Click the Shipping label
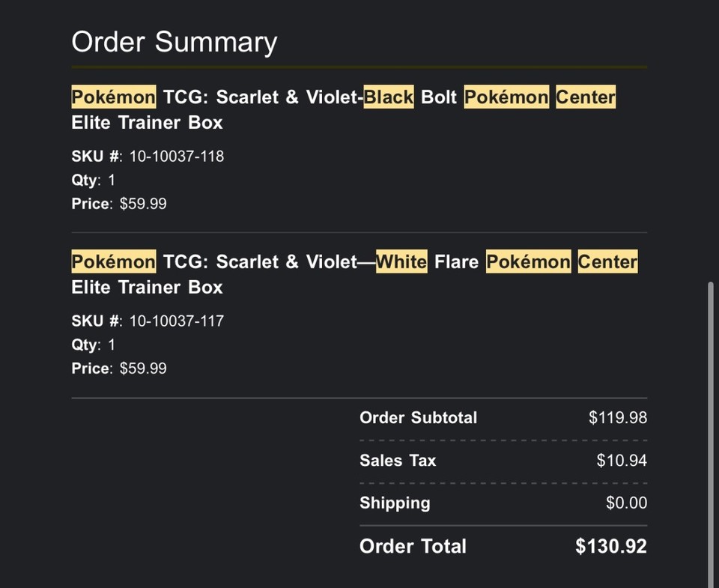Viewport: 719px width, 588px height. (395, 503)
